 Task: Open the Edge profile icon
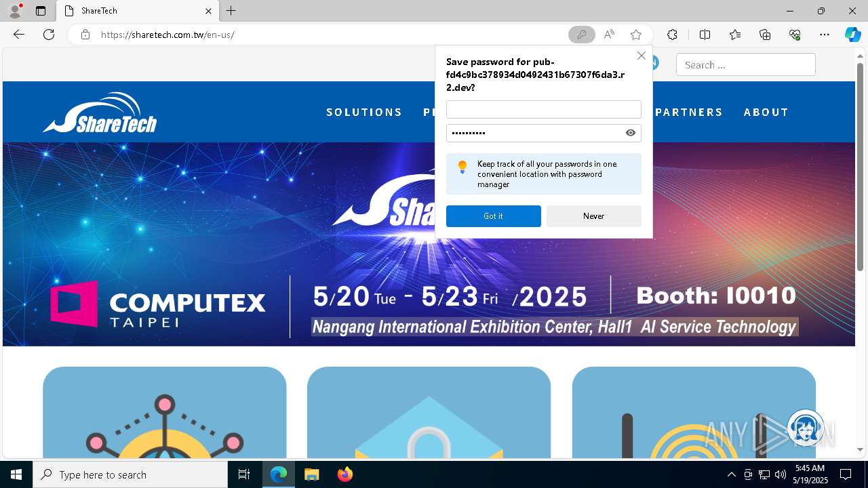click(x=15, y=11)
